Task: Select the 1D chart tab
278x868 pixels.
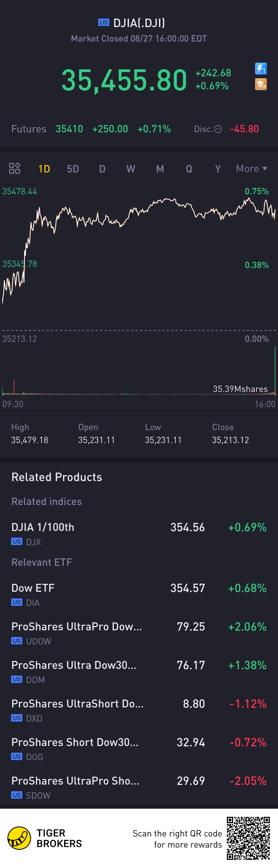Action: pos(44,169)
